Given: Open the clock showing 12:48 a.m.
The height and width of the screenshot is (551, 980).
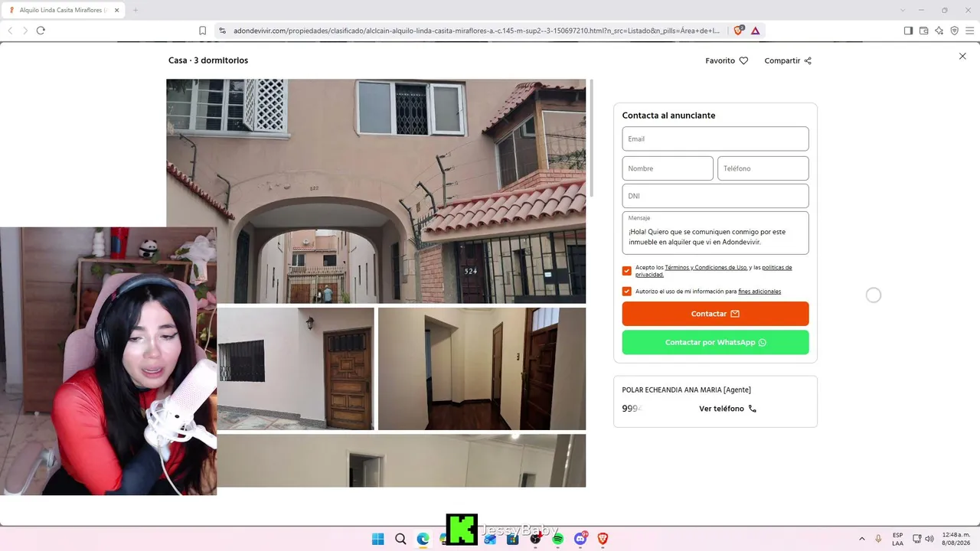Looking at the screenshot, I should click(955, 539).
